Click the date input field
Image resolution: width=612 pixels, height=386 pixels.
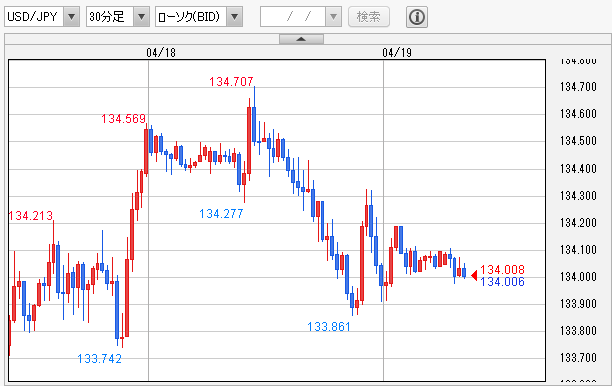point(293,17)
